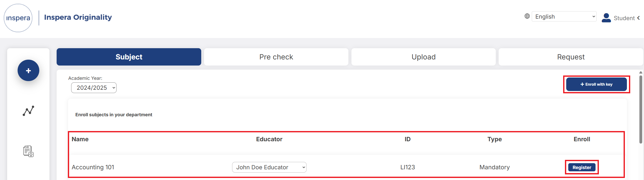
Task: Open the English language dropdown
Action: (x=564, y=17)
